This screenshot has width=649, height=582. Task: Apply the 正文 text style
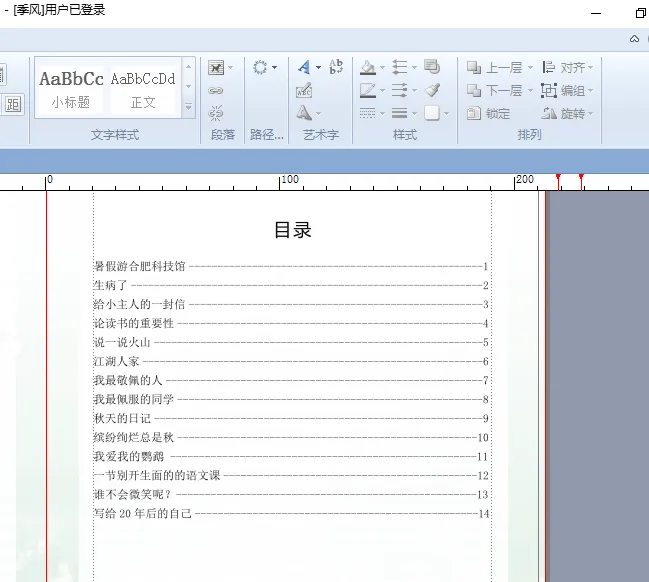click(143, 88)
